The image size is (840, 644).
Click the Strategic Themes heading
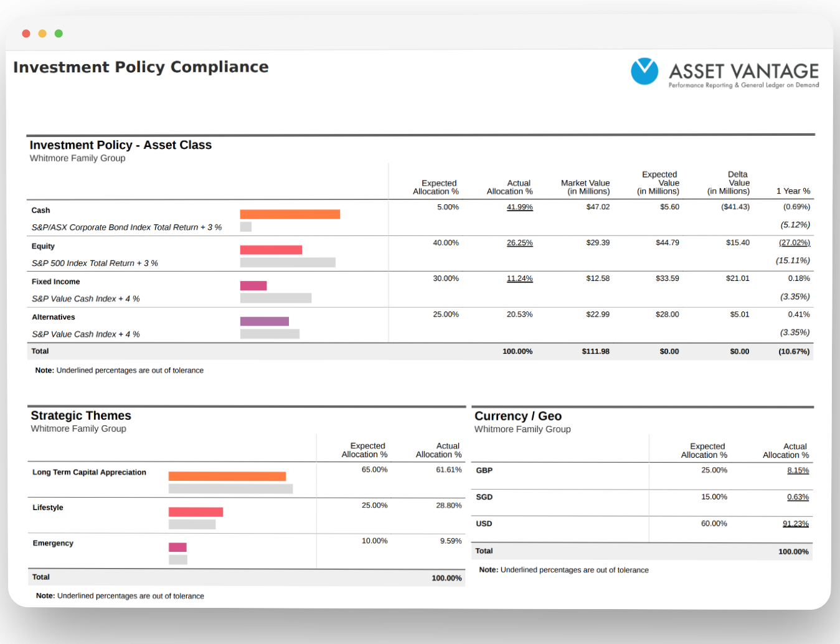[x=81, y=415]
